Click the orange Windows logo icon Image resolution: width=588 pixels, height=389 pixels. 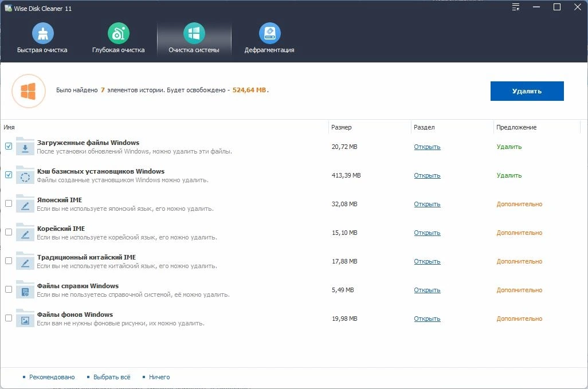(29, 91)
